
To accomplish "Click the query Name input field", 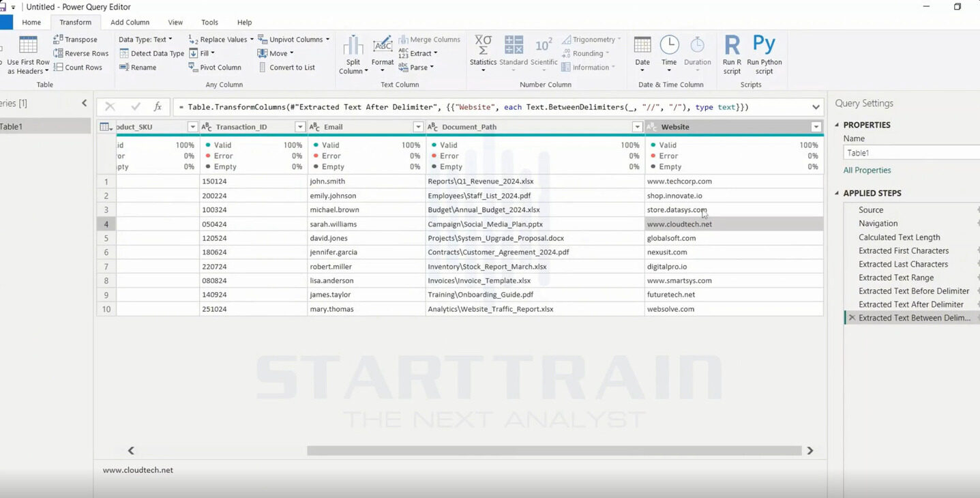I will click(912, 153).
